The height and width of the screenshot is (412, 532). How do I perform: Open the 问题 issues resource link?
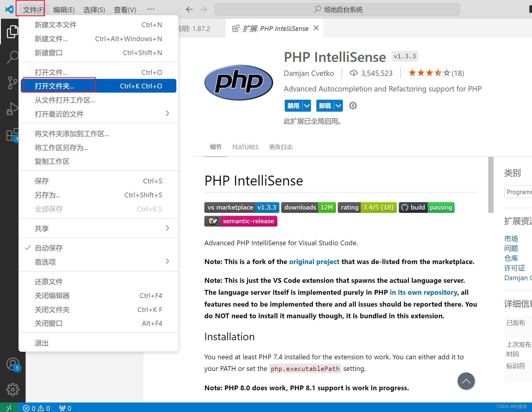511,248
